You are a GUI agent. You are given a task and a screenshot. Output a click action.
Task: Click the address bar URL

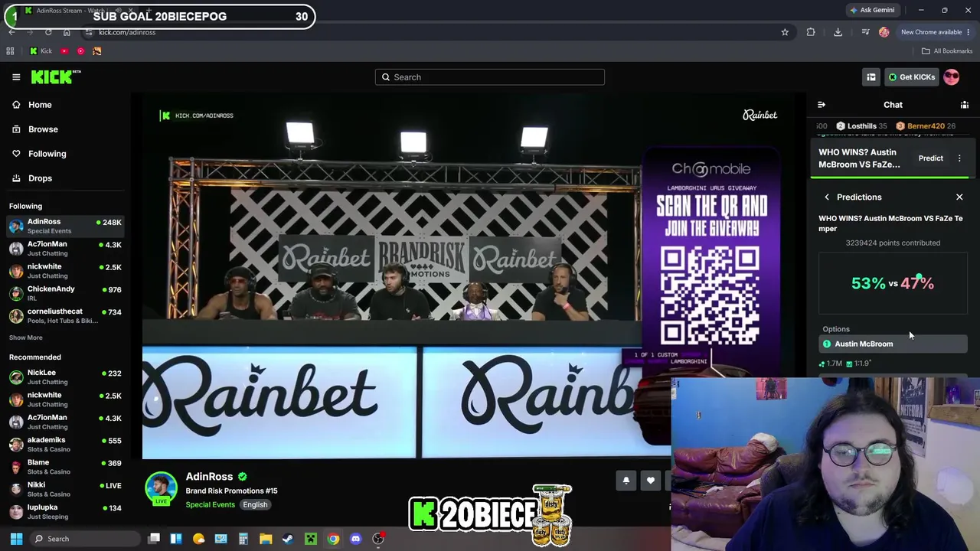(127, 32)
